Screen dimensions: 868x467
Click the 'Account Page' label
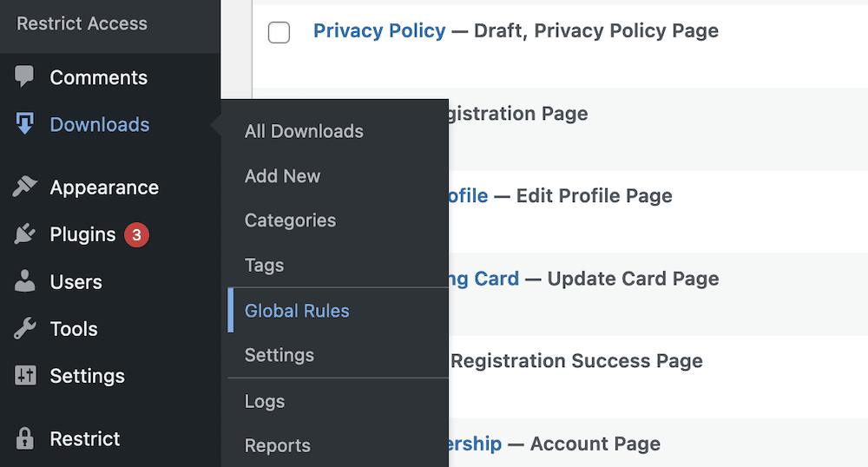[595, 444]
